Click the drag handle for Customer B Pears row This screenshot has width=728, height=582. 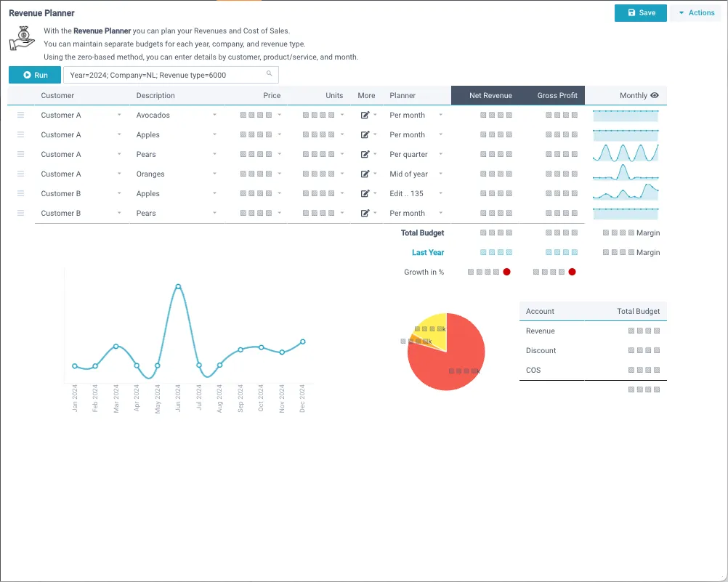point(20,213)
